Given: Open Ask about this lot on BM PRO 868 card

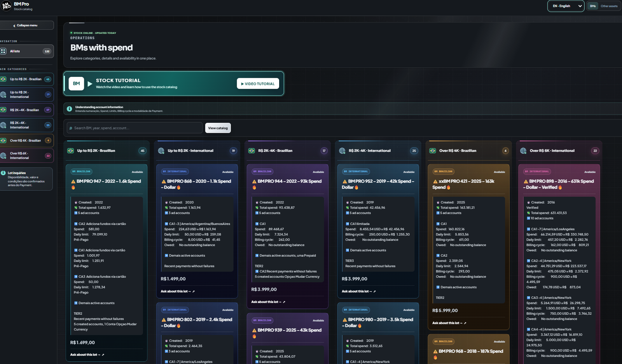Looking at the screenshot, I should pos(178,291).
